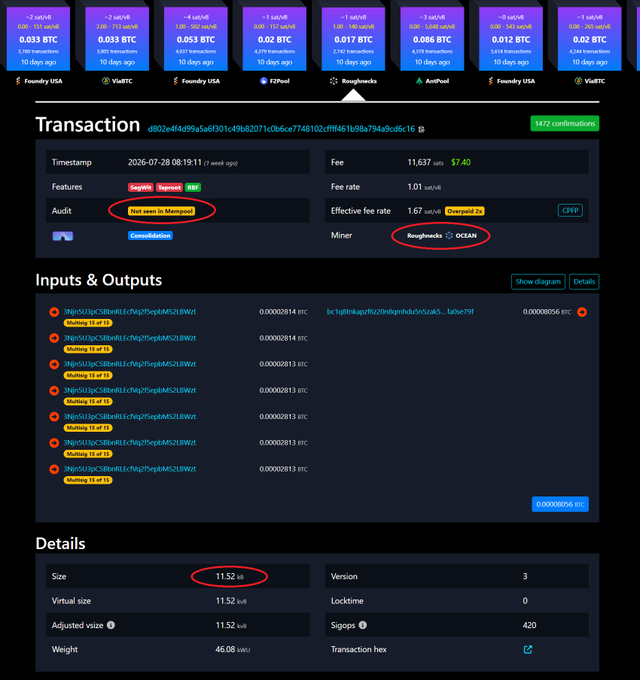Open the CPFP details button

pos(570,210)
